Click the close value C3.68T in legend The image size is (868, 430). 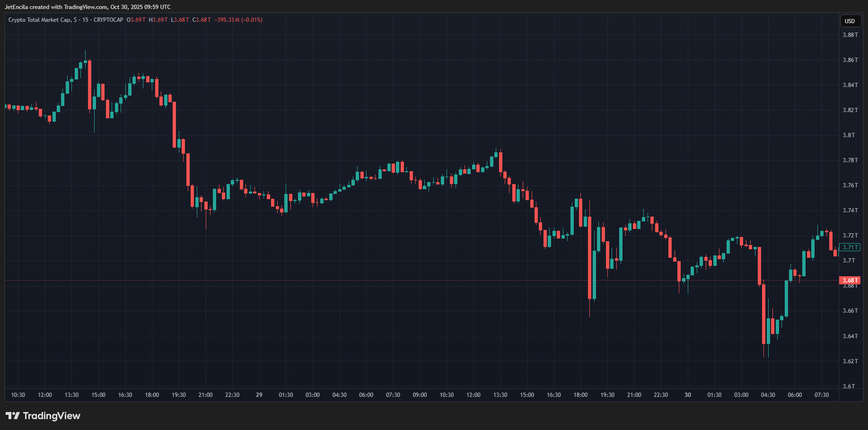coord(202,20)
